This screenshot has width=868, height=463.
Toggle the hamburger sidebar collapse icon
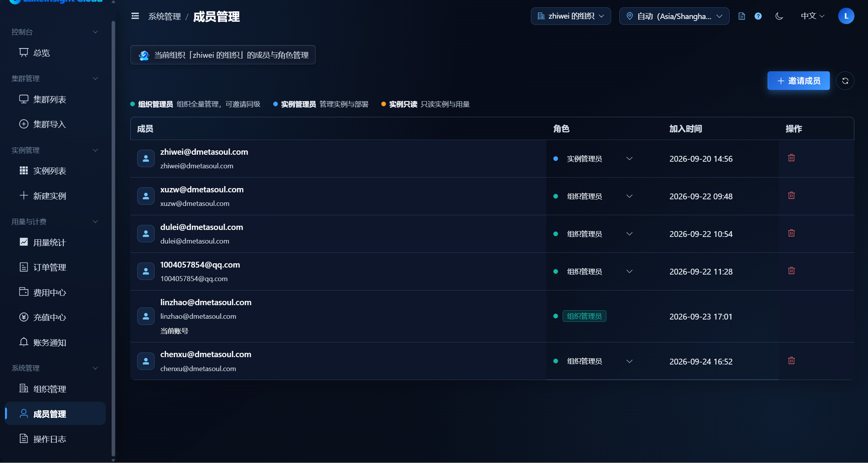click(x=135, y=16)
